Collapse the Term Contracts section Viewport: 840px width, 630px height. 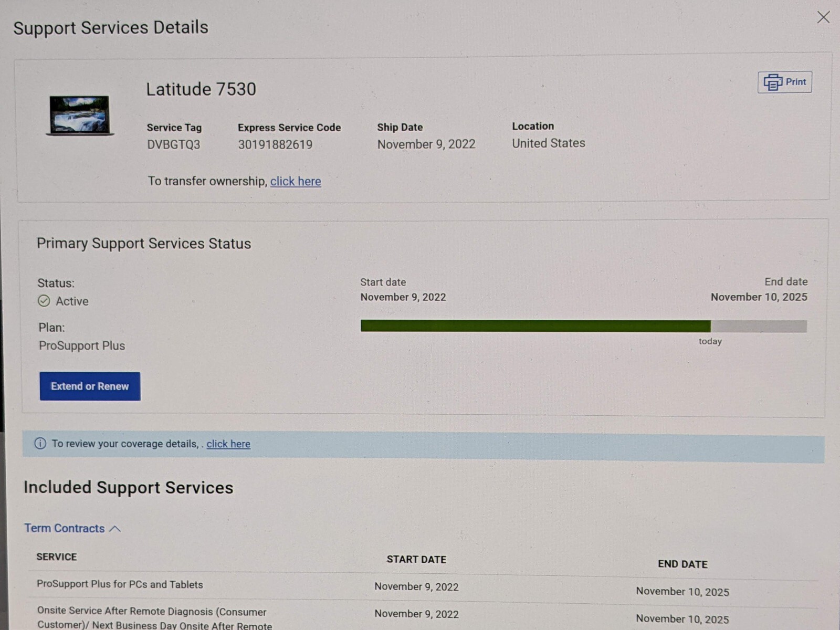click(72, 528)
